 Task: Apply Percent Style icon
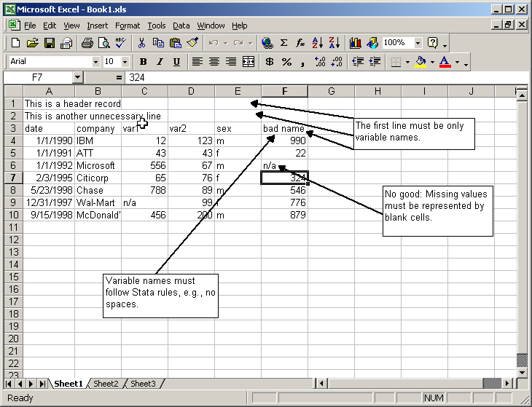point(286,62)
